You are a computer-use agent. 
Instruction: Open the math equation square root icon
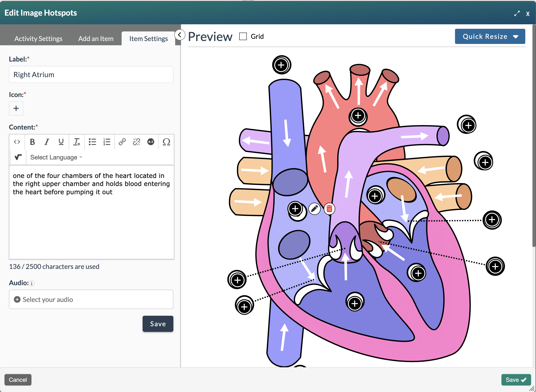18,157
